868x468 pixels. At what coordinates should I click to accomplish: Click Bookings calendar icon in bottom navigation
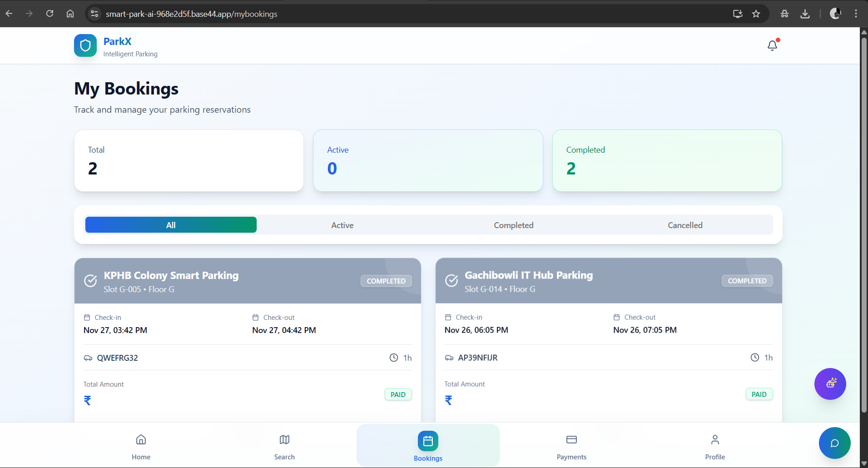pos(428,441)
